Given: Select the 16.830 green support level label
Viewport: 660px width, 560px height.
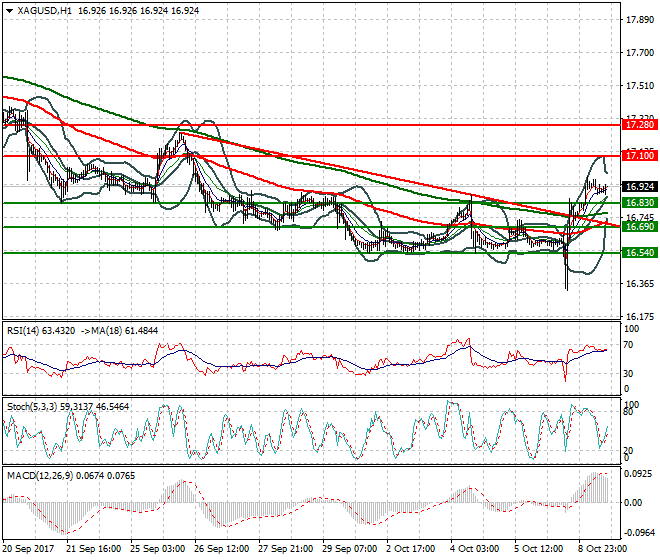Looking at the screenshot, I should pyautogui.click(x=639, y=203).
